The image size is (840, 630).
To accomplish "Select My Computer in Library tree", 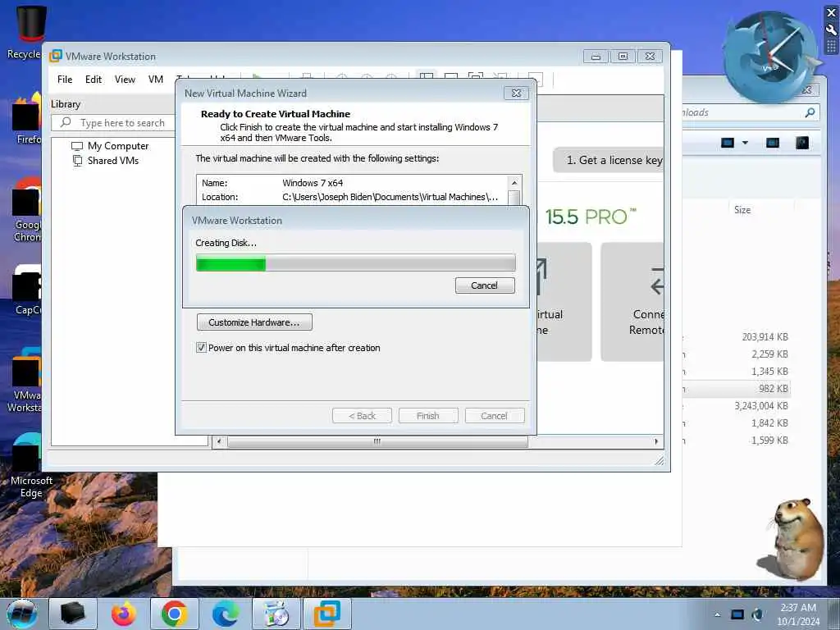I will (118, 146).
